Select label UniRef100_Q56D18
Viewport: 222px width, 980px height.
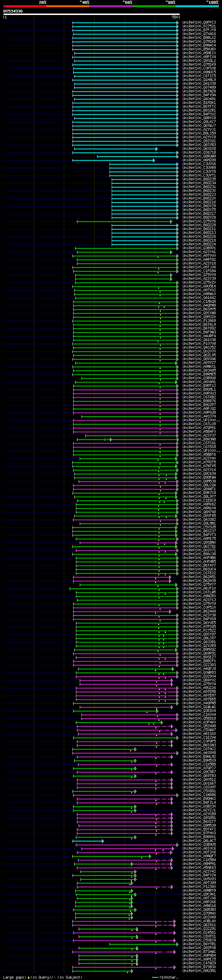199,718
